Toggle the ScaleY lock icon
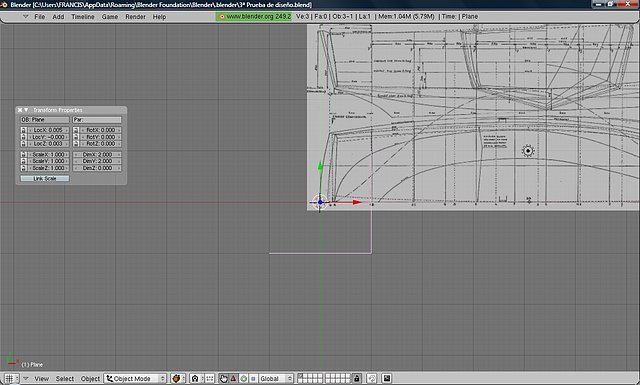Screen dimensions: 640x385 click(23, 161)
